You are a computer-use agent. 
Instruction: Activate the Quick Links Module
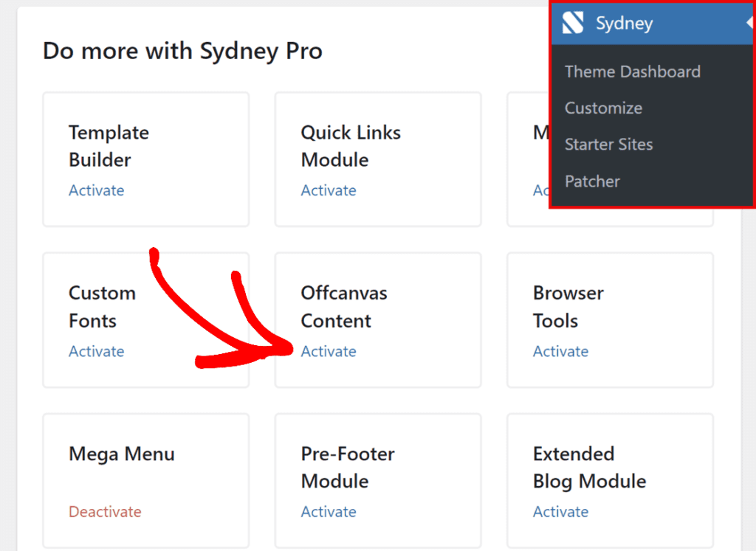coord(328,190)
